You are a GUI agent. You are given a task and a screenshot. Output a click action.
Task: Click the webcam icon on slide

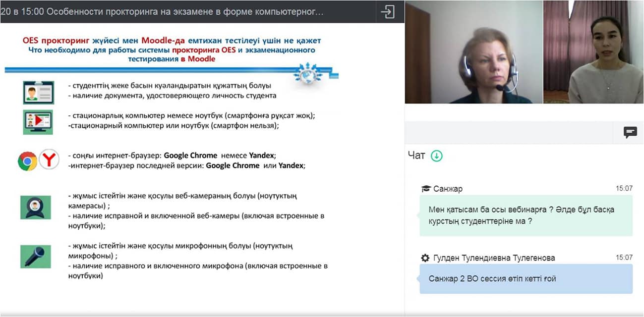click(36, 207)
